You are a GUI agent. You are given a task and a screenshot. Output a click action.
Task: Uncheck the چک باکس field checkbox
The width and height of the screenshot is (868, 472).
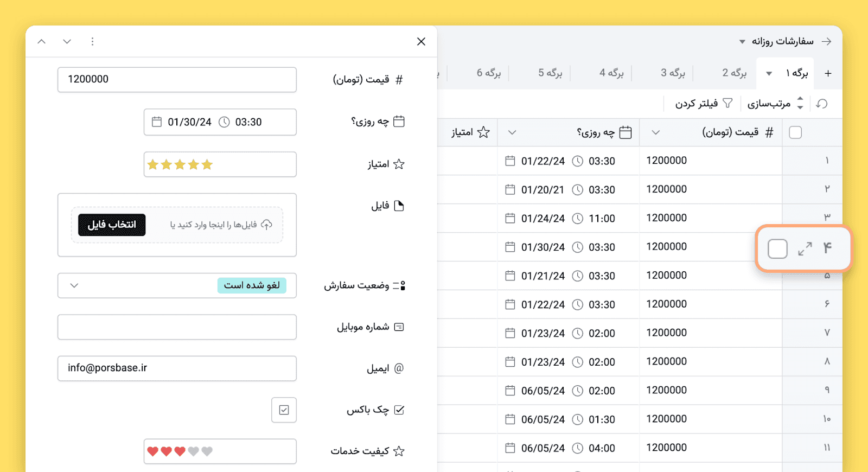pyautogui.click(x=284, y=410)
